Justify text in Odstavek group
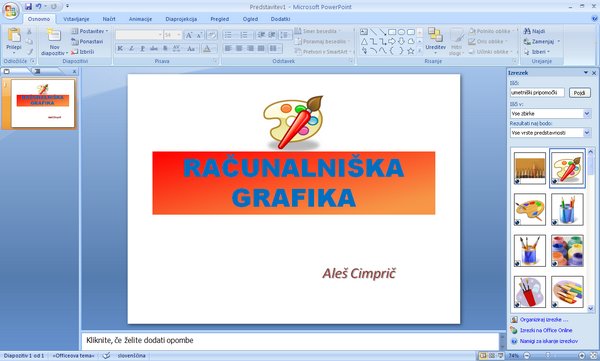Image resolution: width=600 pixels, height=361 pixels. (261, 49)
